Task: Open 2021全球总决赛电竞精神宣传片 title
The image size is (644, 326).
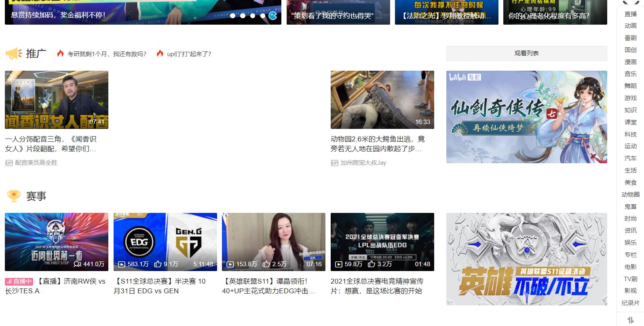Action: tap(377, 286)
